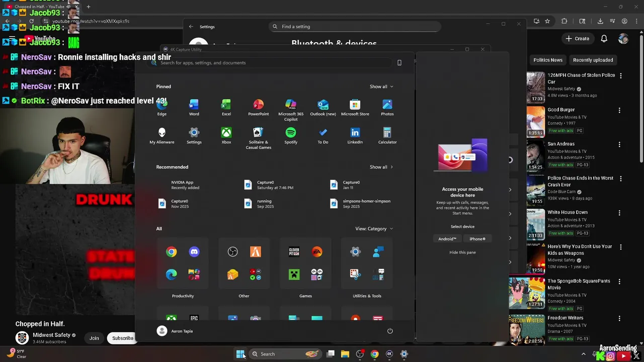Click the phone icon beside Start search
This screenshot has height=362, width=644.
coord(399,63)
